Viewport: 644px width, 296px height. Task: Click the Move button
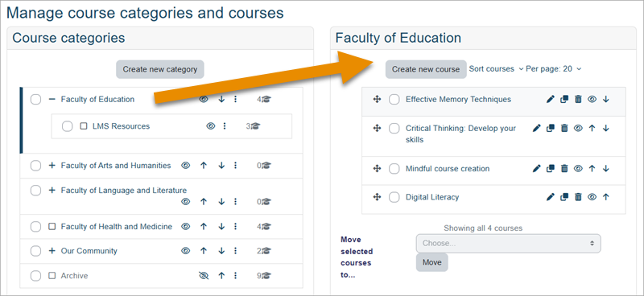431,262
